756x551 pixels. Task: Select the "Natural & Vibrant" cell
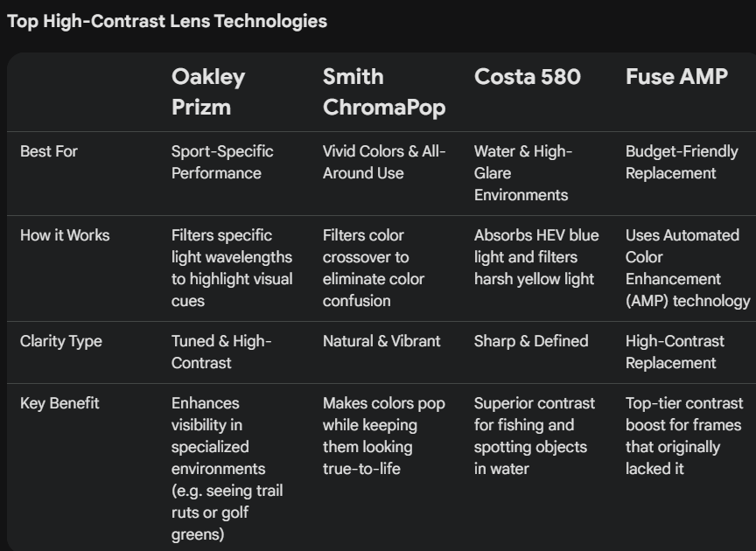tap(381, 341)
